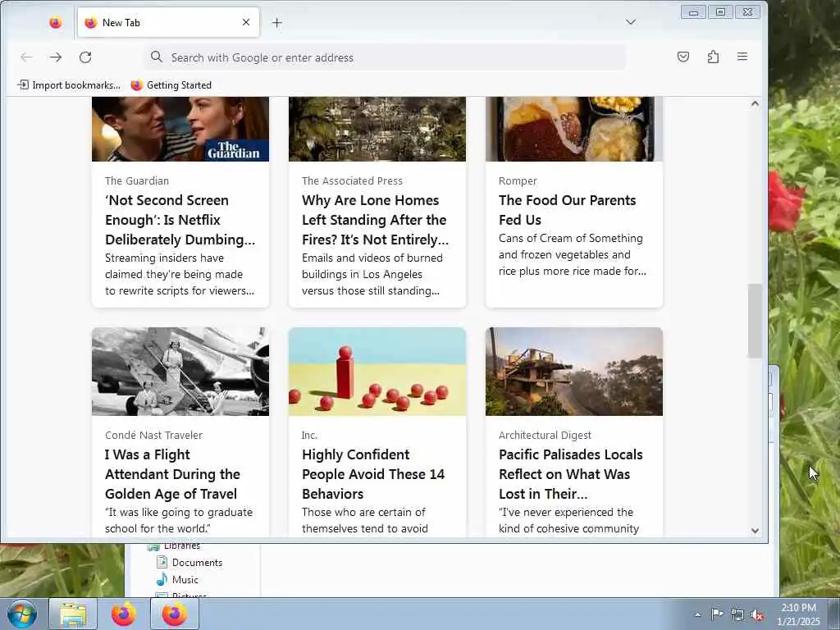The height and width of the screenshot is (630, 840).
Task: Click the active Firefox taskbar button
Action: [175, 614]
